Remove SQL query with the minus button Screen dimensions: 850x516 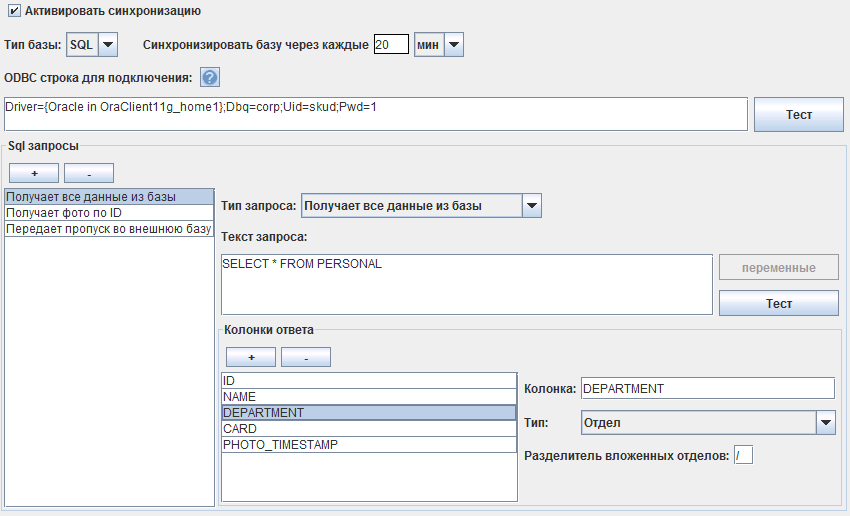(x=89, y=173)
